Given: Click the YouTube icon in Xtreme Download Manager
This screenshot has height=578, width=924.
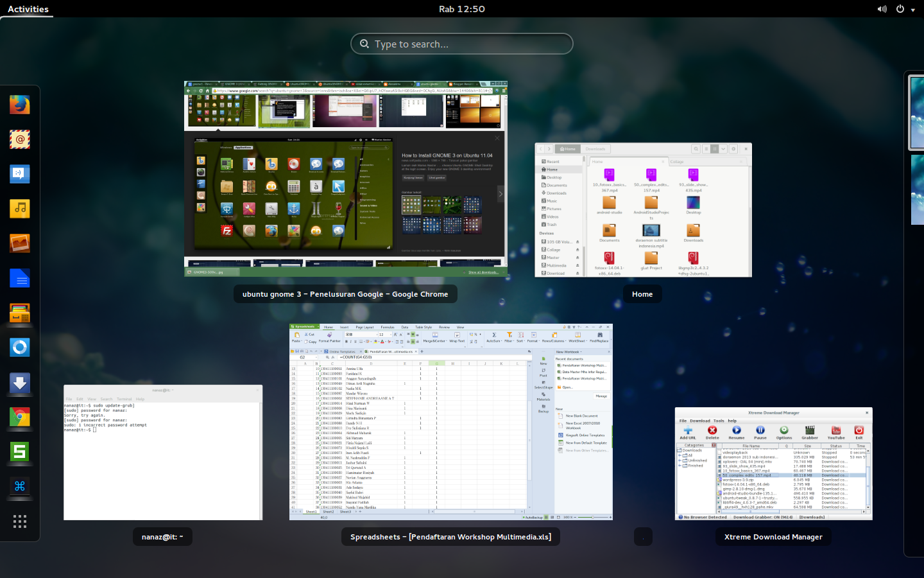Looking at the screenshot, I should tap(836, 431).
